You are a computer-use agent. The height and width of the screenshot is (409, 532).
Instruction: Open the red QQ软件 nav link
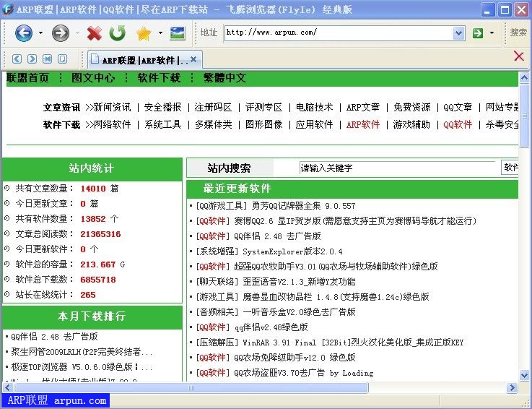(x=458, y=125)
